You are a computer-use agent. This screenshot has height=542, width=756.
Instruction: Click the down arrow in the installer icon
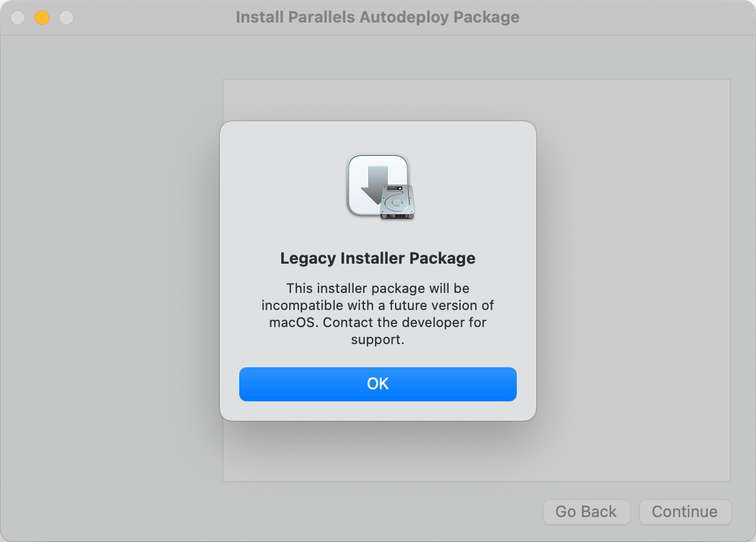pos(371,183)
